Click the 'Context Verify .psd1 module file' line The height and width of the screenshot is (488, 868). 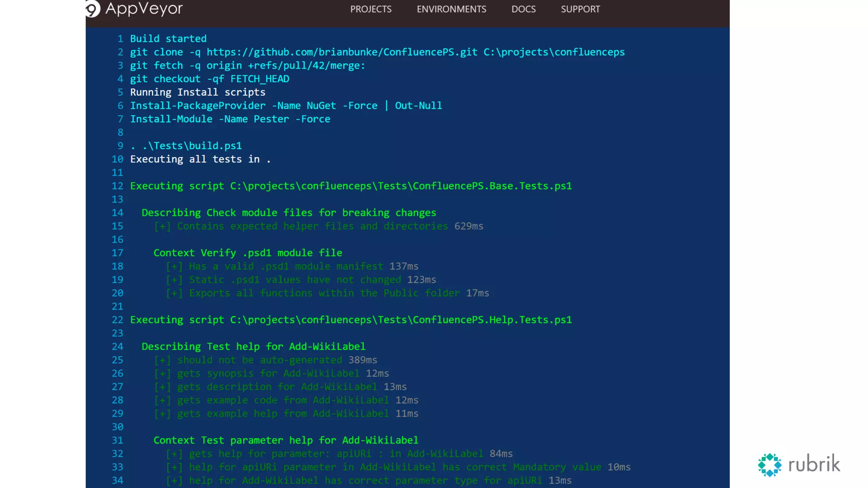[248, 253]
